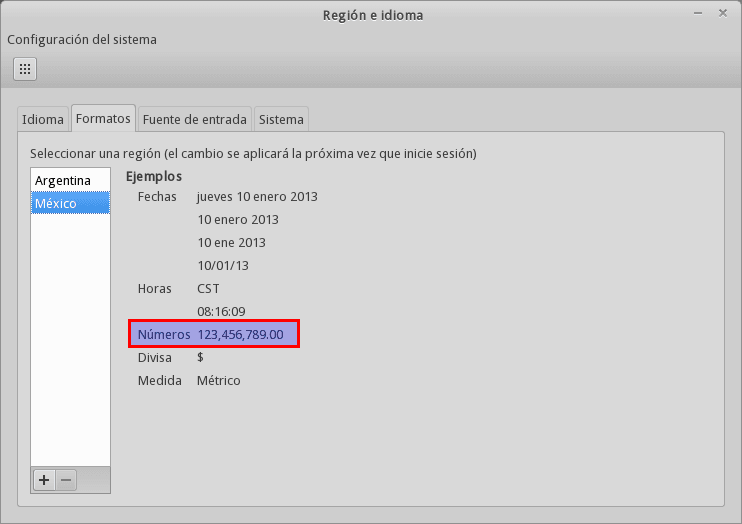Click the Números label
The width and height of the screenshot is (742, 524).
(x=164, y=335)
